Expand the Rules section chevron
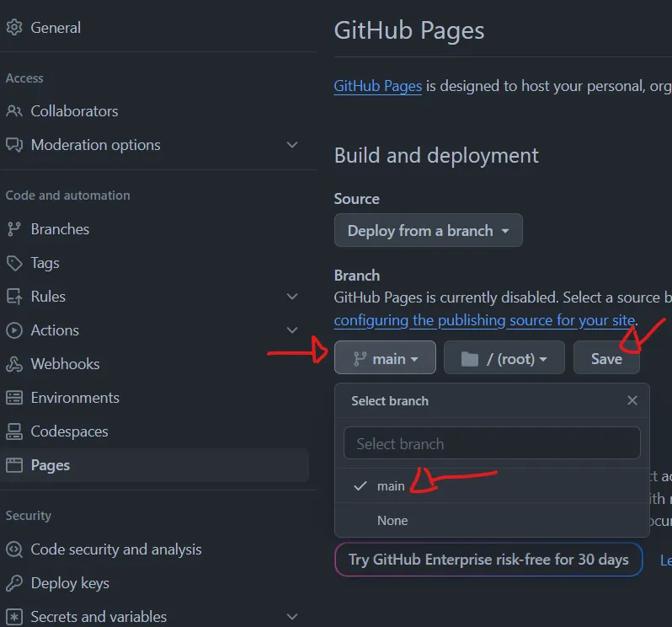The height and width of the screenshot is (627, 672). tap(292, 297)
